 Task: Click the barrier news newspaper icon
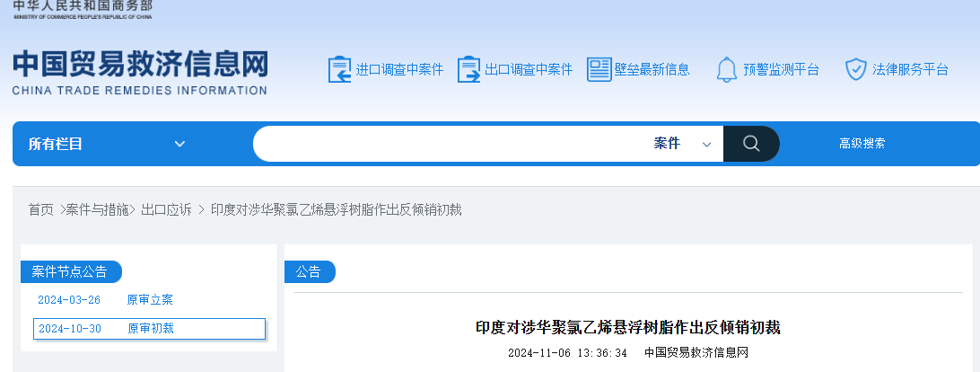(599, 69)
